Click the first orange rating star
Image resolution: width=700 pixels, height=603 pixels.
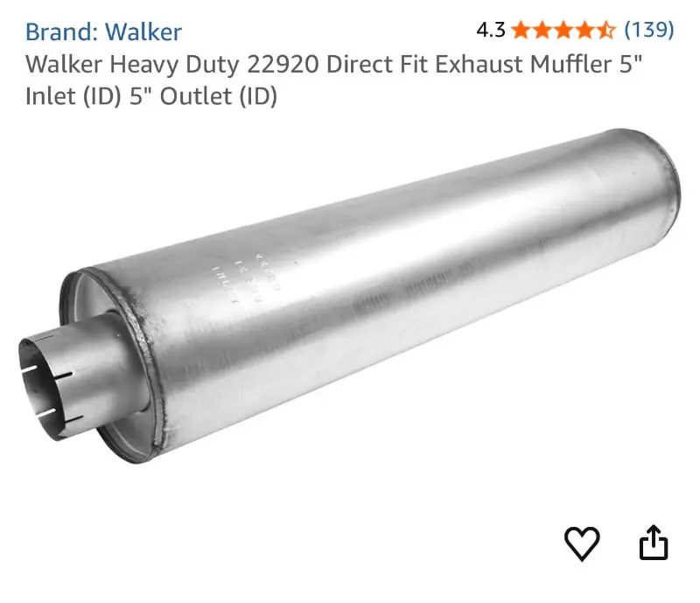coord(521,31)
